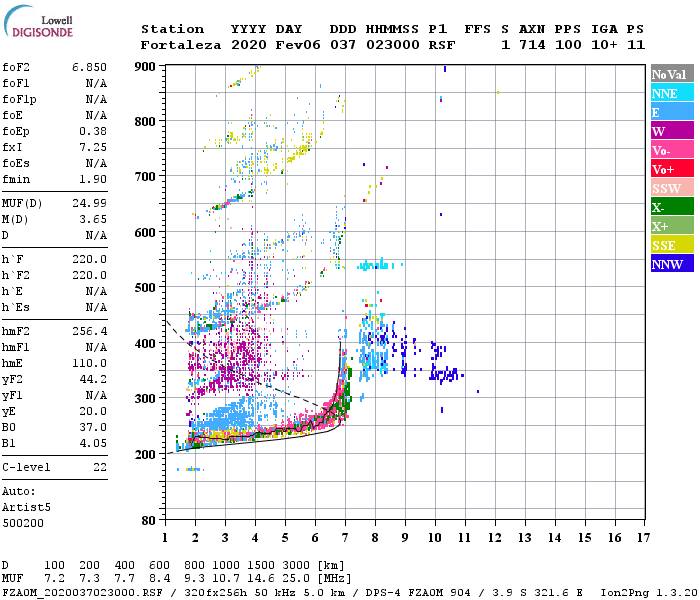Click the 500200 code under Artist5
This screenshot has height=600, width=700.
[x=23, y=523]
